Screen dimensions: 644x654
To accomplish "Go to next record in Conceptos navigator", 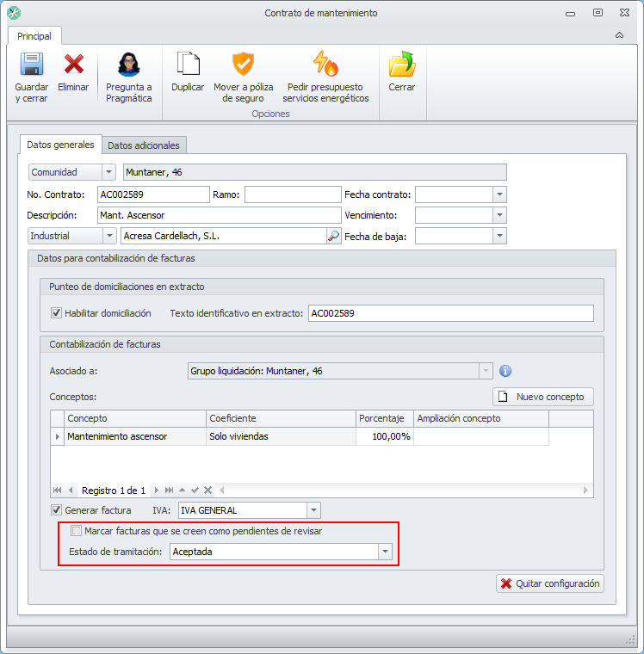I will [x=156, y=490].
